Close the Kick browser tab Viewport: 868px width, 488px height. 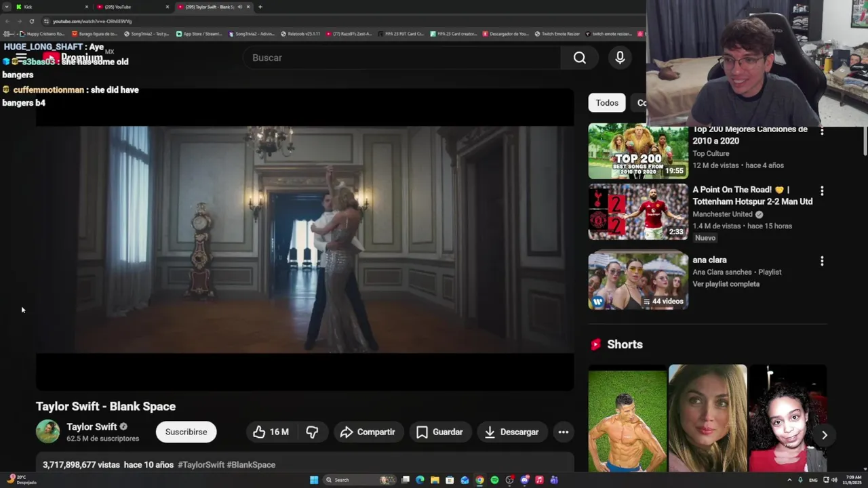click(x=87, y=7)
